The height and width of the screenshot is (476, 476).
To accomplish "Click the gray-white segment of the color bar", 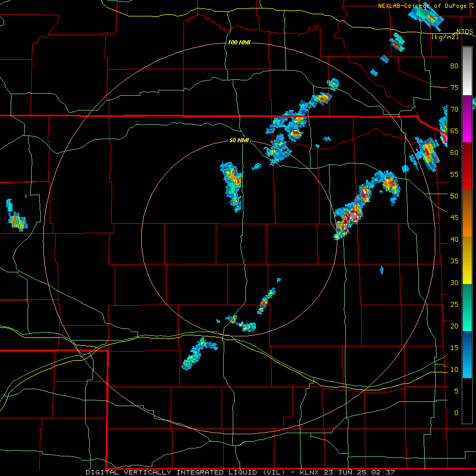I will pos(467,71).
